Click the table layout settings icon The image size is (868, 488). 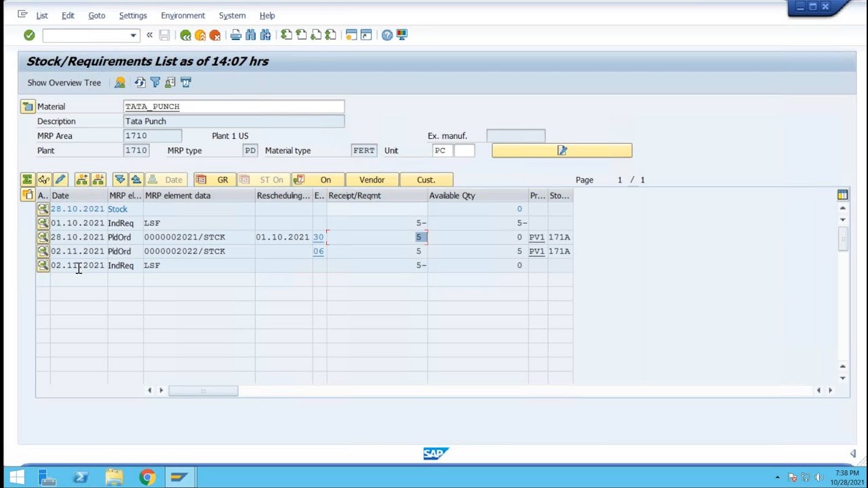click(x=843, y=195)
